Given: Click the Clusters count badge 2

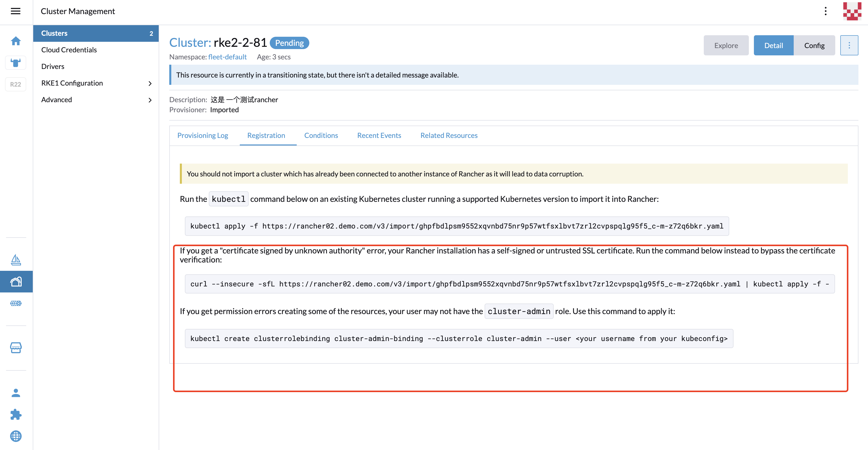Looking at the screenshot, I should pos(151,33).
